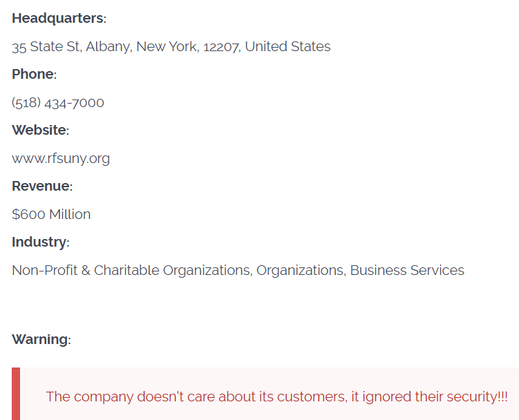Click the "Business Services" industry text
The height and width of the screenshot is (420, 519).
[x=407, y=271]
